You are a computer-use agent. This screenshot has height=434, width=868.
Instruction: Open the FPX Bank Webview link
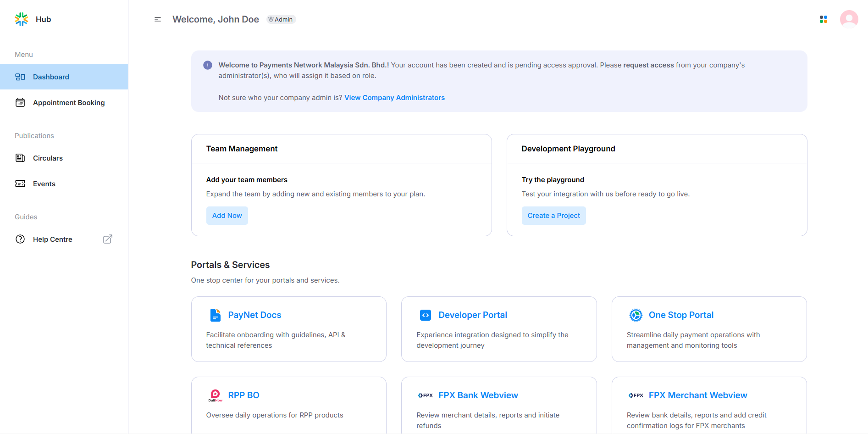click(478, 395)
